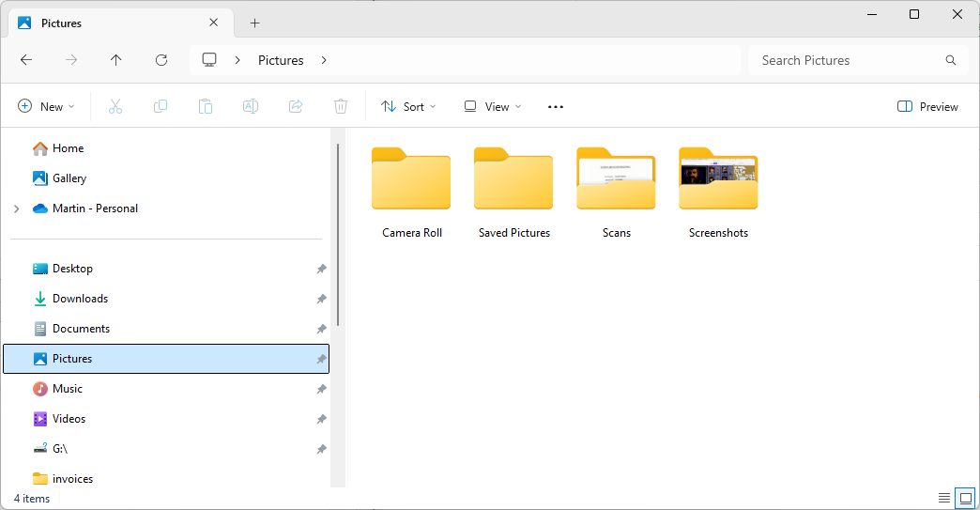Refresh the Pictures folder view

pos(161,60)
